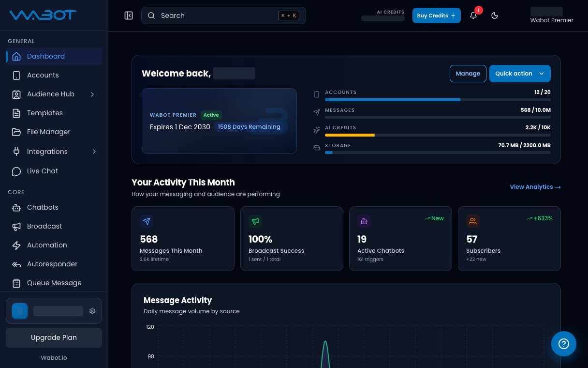Expand the Audience Hub submenu chevron
Screen dimensions: 588x368
click(x=92, y=94)
